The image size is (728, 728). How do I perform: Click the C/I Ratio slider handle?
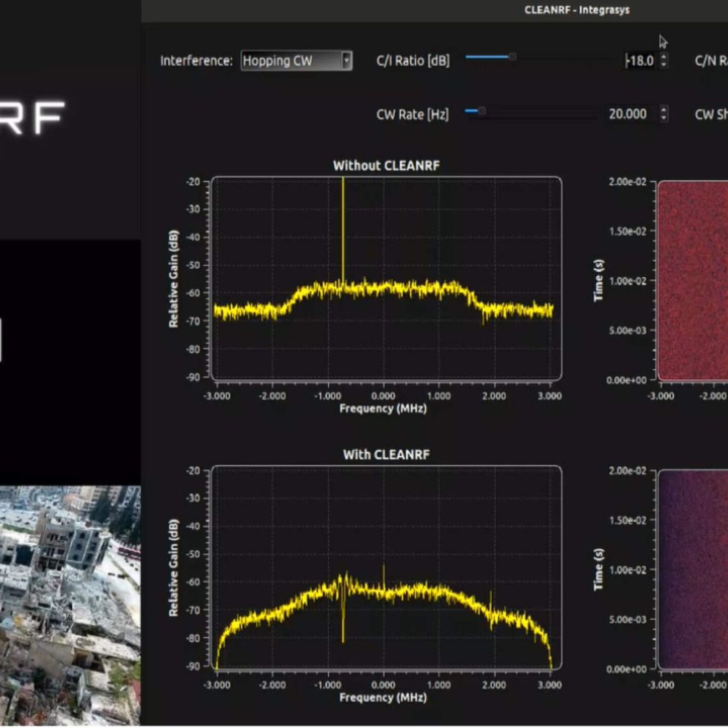click(x=512, y=57)
